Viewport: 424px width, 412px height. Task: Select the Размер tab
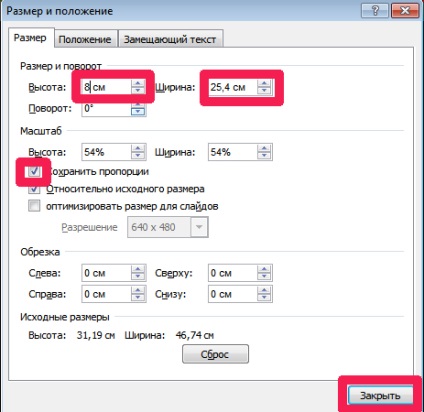(x=30, y=38)
